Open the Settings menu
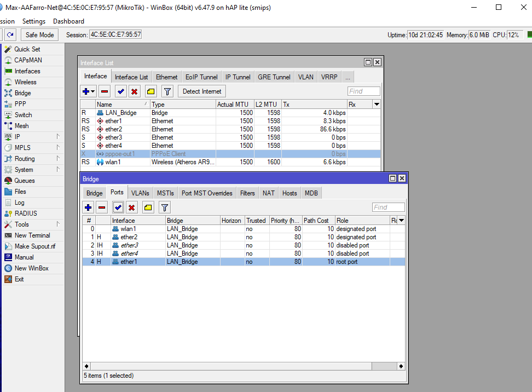 (x=34, y=21)
